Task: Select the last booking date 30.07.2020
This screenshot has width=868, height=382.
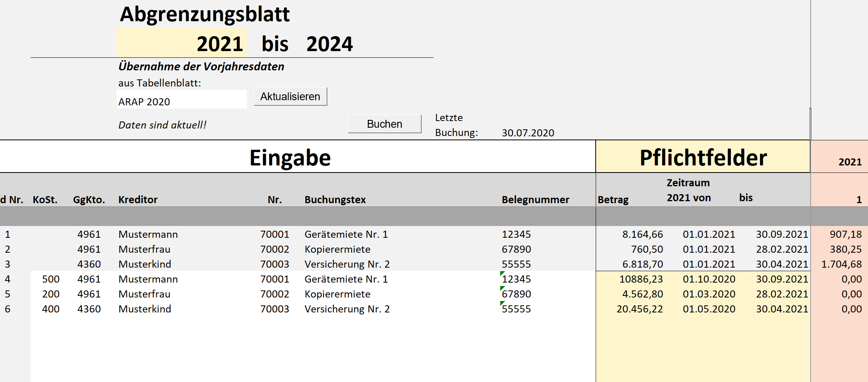Action: pyautogui.click(x=528, y=133)
